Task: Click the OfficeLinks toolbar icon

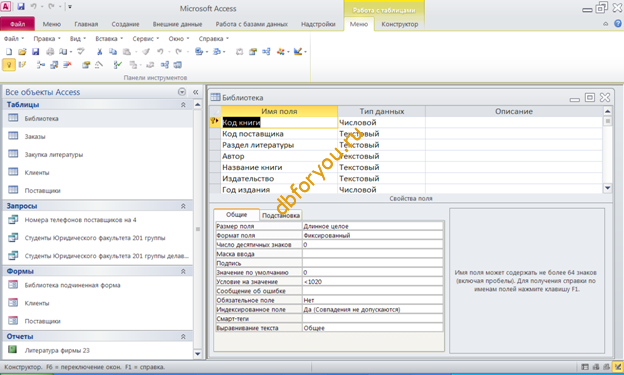Action: tap(199, 52)
